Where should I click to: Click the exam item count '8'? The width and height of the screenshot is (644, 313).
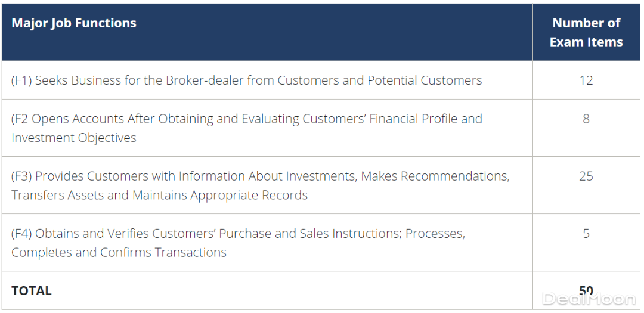click(586, 119)
